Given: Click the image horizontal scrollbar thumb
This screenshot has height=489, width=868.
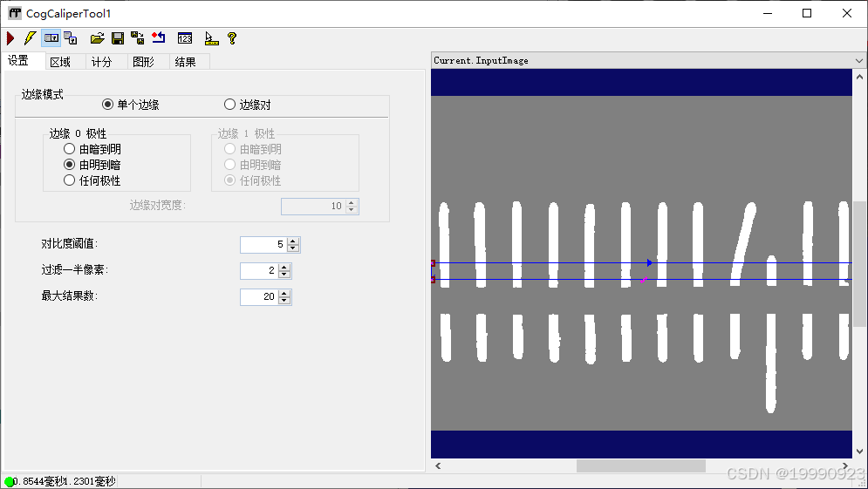Looking at the screenshot, I should (x=641, y=465).
